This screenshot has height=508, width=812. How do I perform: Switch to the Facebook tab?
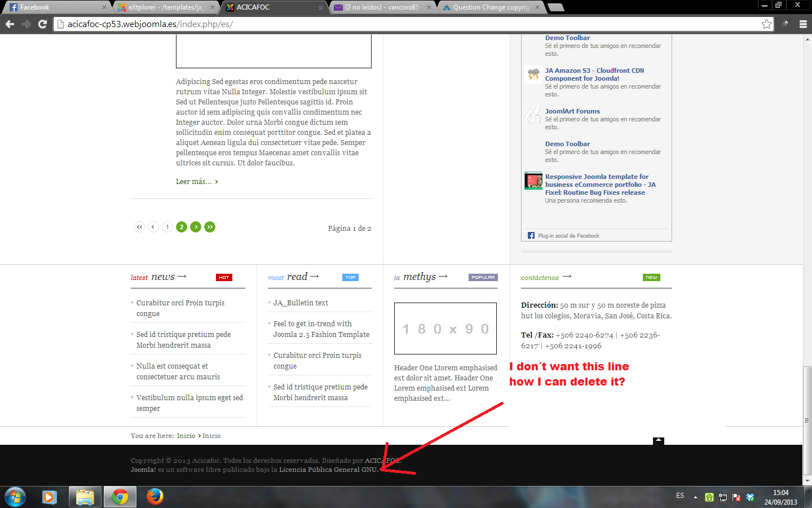tap(56, 7)
